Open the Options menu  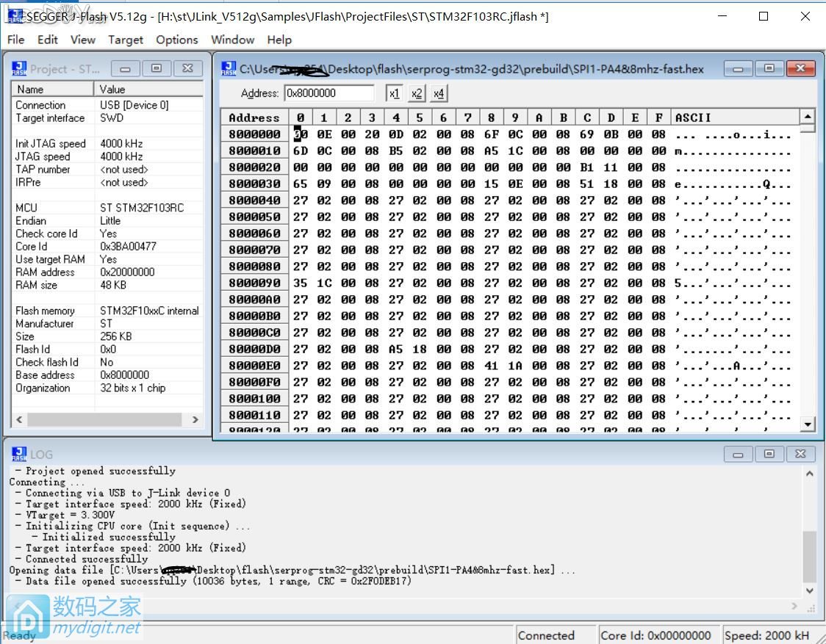point(176,40)
